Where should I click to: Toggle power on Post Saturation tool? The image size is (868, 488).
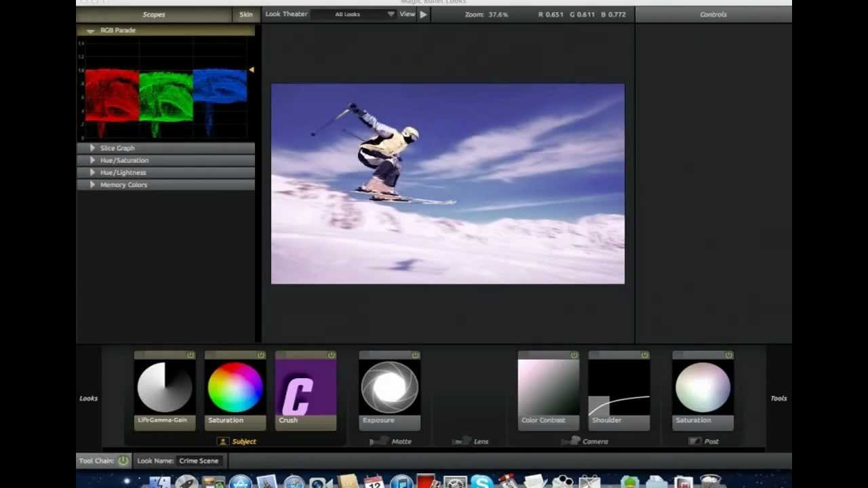click(x=728, y=355)
